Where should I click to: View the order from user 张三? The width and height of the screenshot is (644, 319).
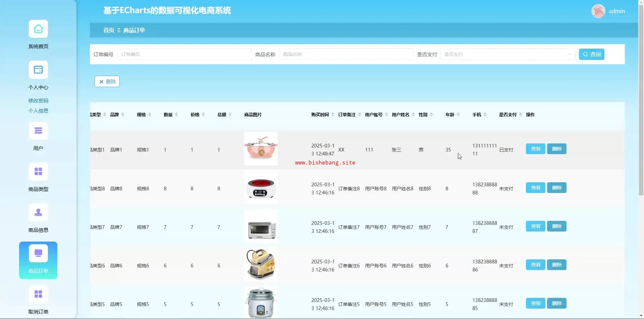(535, 149)
